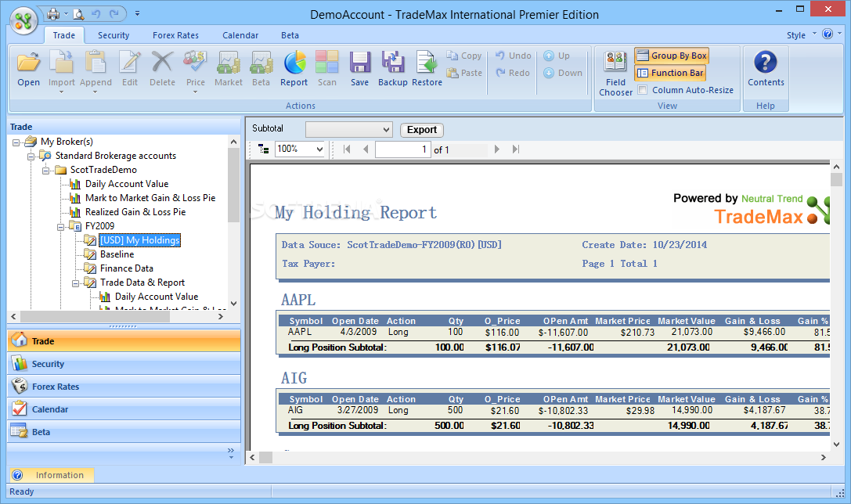Go to previous report page
This screenshot has width=851, height=504.
pos(366,149)
